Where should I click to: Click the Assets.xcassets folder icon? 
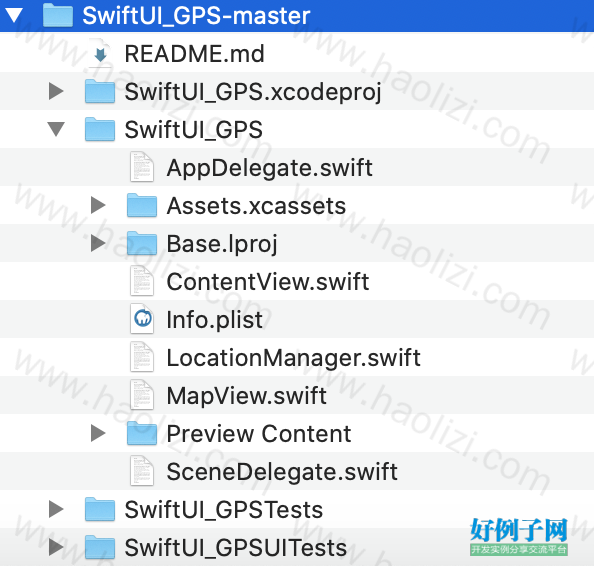[142, 205]
